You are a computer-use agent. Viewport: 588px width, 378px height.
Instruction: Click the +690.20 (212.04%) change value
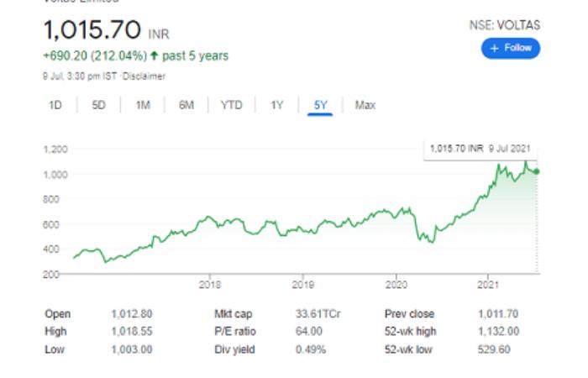(x=95, y=56)
